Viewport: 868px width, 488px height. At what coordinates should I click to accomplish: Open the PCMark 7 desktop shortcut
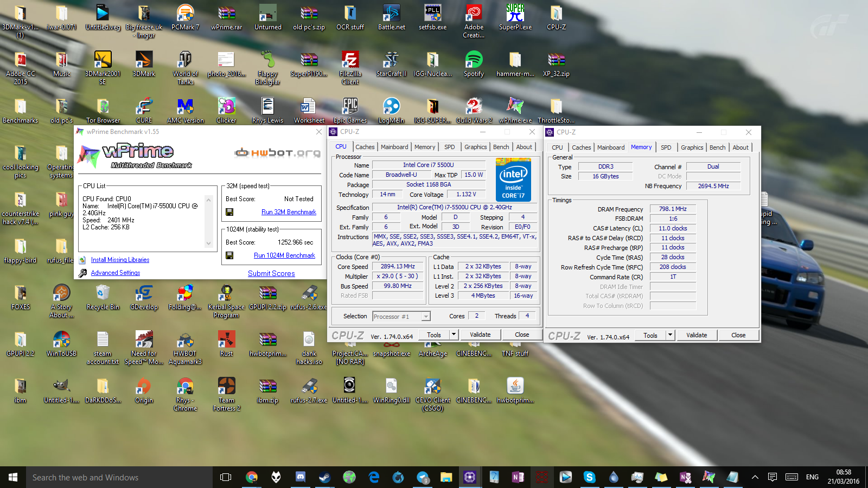point(185,18)
